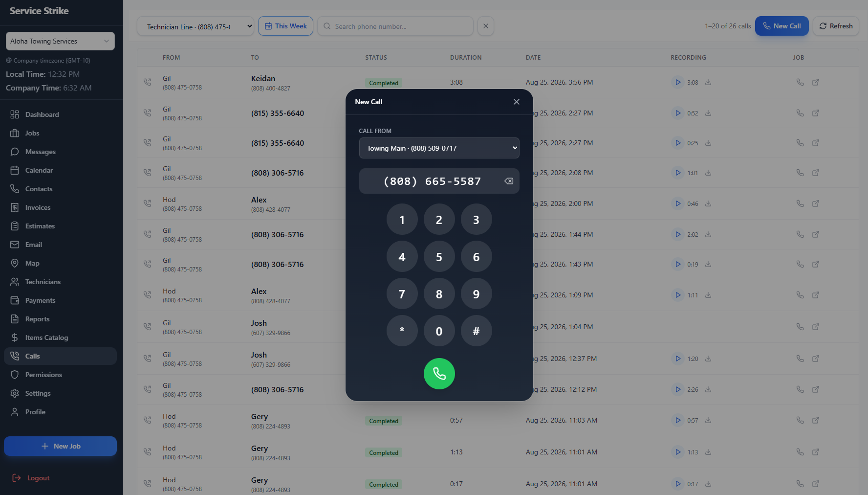Tap the star key on the dial pad
The height and width of the screenshot is (495, 868).
point(402,331)
